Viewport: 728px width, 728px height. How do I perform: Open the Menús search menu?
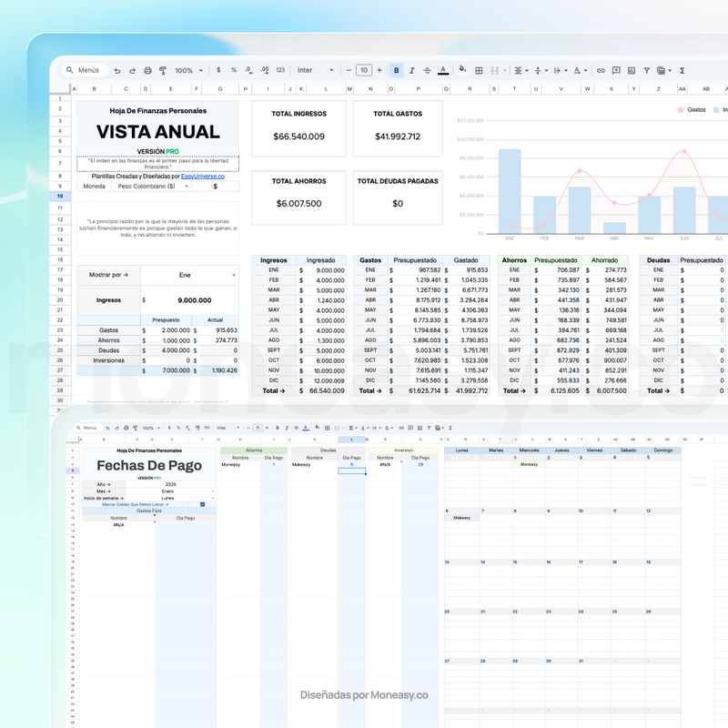coord(84,70)
